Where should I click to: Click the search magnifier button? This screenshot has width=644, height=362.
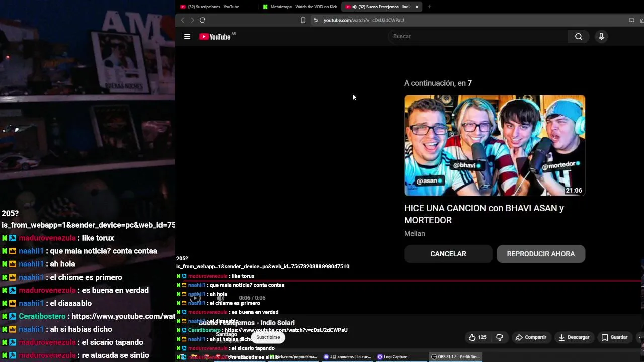tap(579, 37)
